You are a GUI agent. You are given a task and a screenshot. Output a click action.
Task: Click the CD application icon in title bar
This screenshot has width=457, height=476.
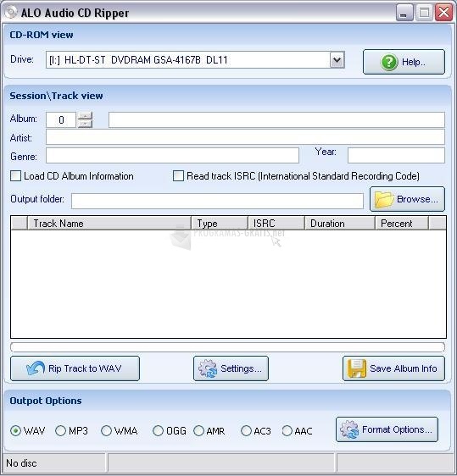pos(11,12)
